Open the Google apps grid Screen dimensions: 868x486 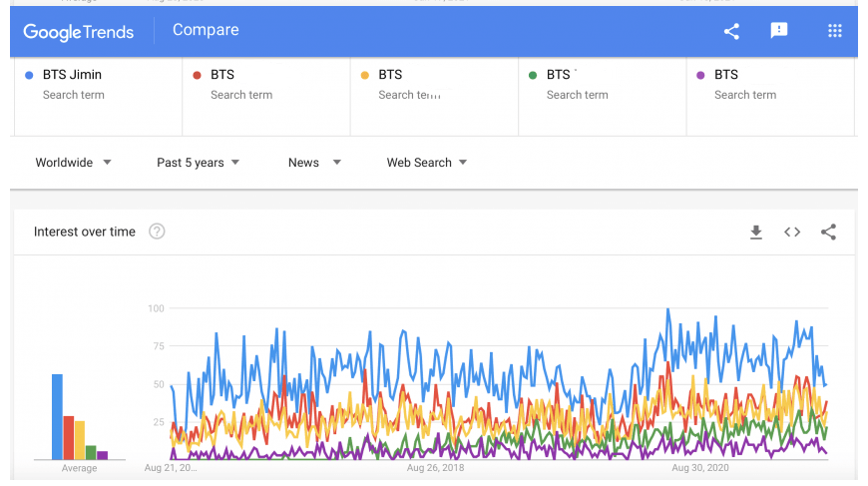point(835,31)
